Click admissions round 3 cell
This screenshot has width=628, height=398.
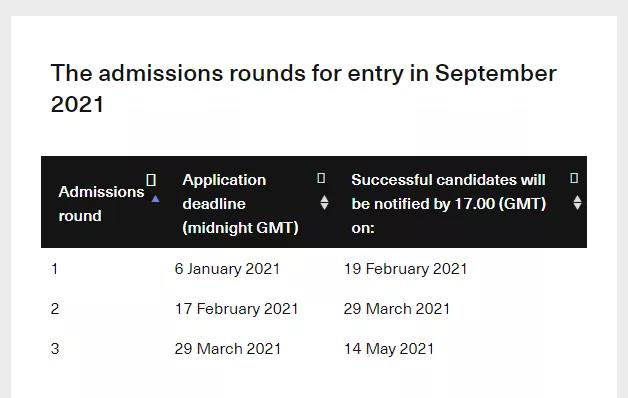coord(55,349)
